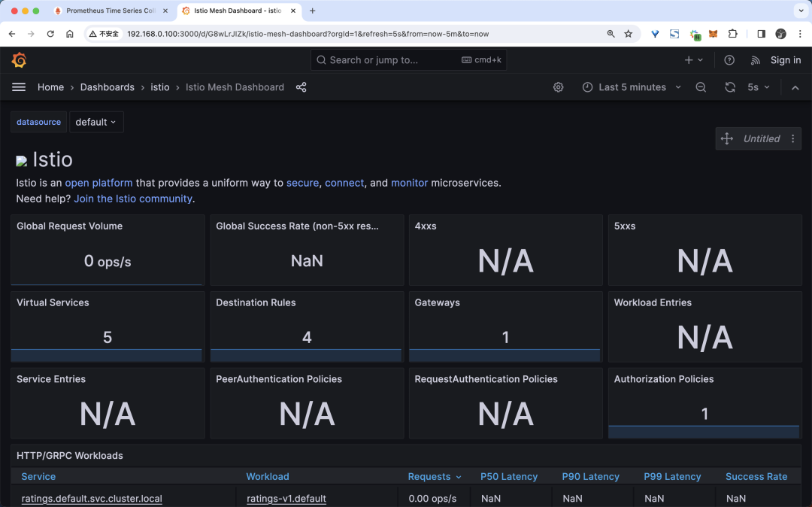The height and width of the screenshot is (507, 812).
Task: Expand the 5s refresh interval dropdown
Action: click(x=759, y=87)
